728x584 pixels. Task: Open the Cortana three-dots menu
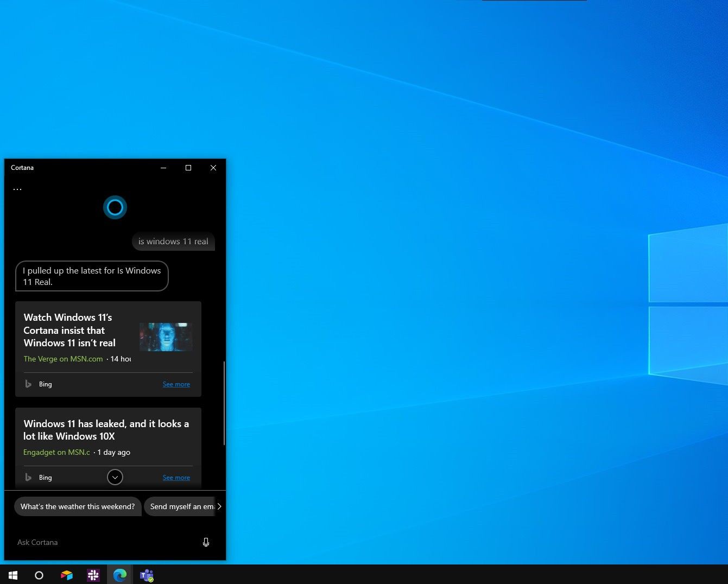17,189
